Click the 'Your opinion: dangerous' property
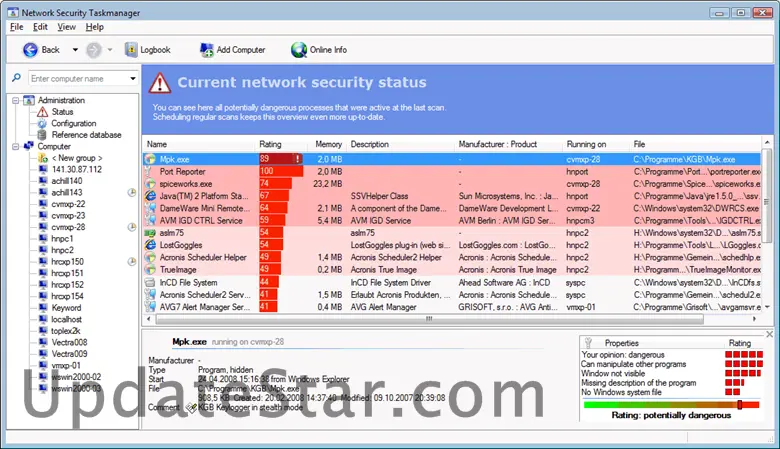Screen dimensions: 780x449 point(623,355)
